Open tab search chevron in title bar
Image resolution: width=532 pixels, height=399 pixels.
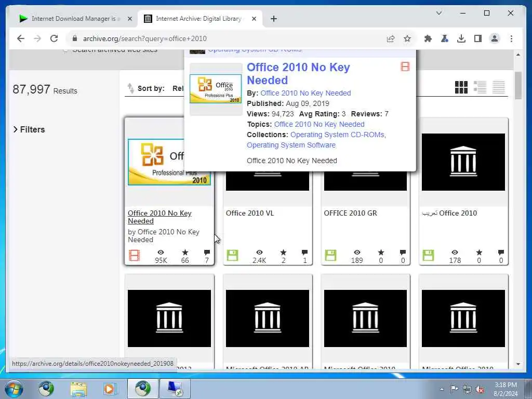click(438, 13)
